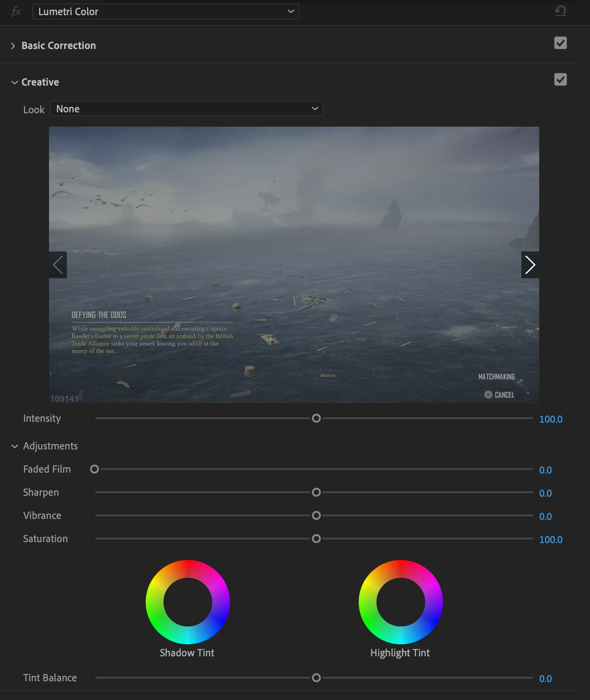Click the Shadow Tint color wheel
Image resolution: width=590 pixels, height=700 pixels.
point(188,602)
